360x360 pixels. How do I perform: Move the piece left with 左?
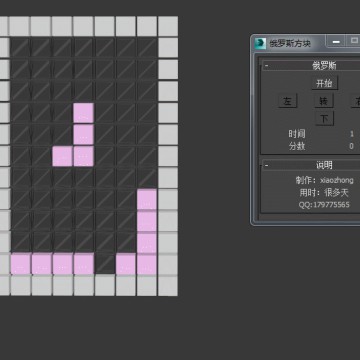pyautogui.click(x=287, y=101)
